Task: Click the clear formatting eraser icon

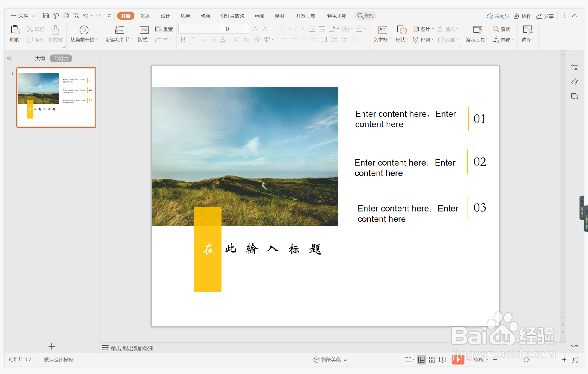Action: click(x=257, y=39)
